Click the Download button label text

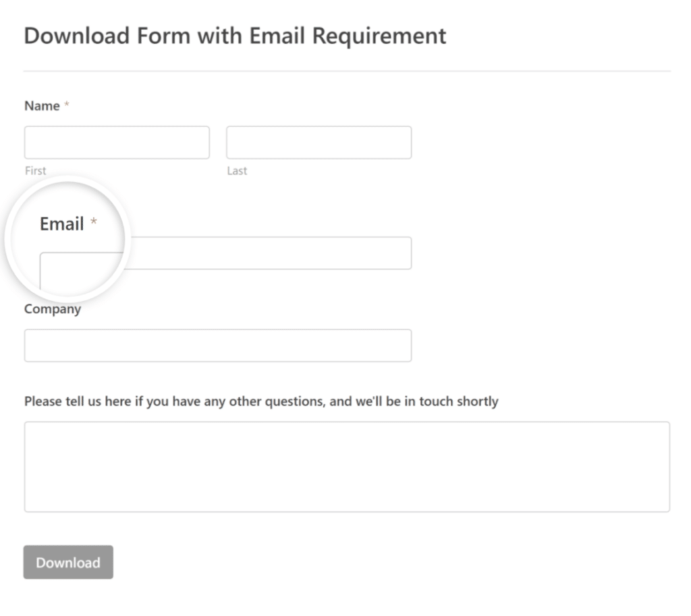tap(67, 562)
